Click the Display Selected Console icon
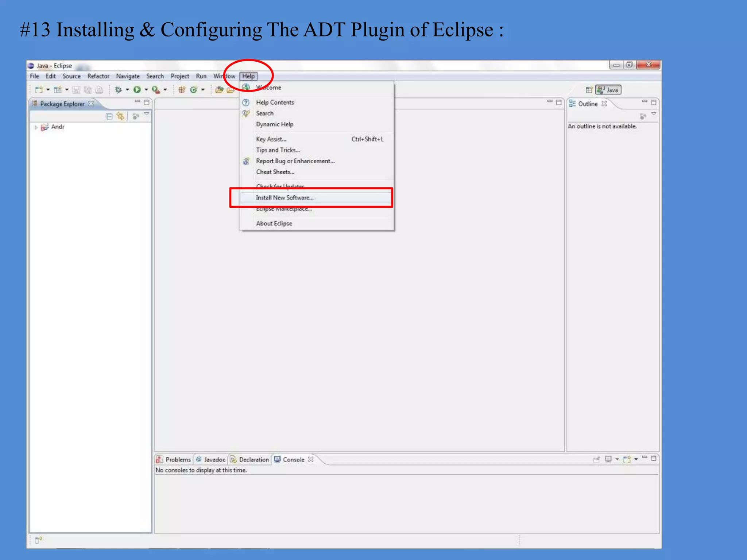Viewport: 747px width, 560px height. pos(608,459)
